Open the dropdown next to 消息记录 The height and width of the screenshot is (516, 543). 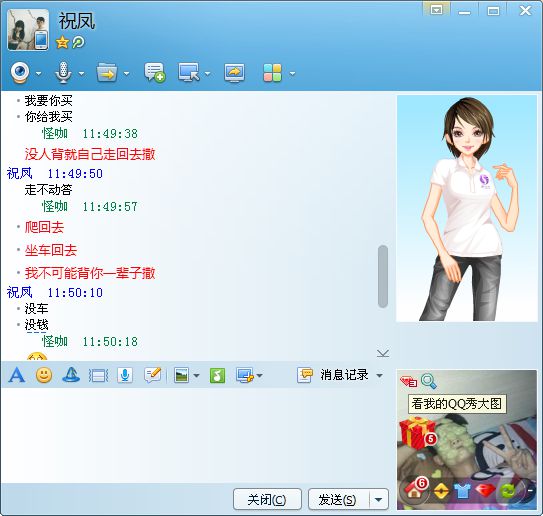[380, 375]
